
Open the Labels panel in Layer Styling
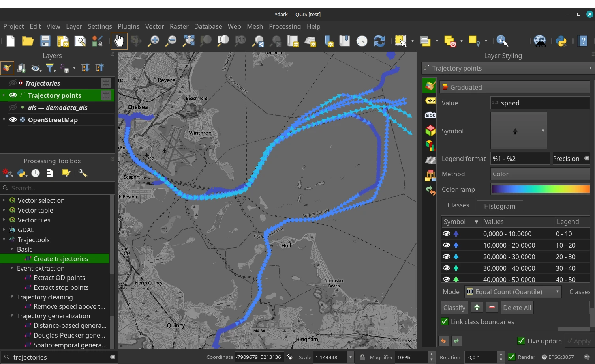(x=430, y=101)
